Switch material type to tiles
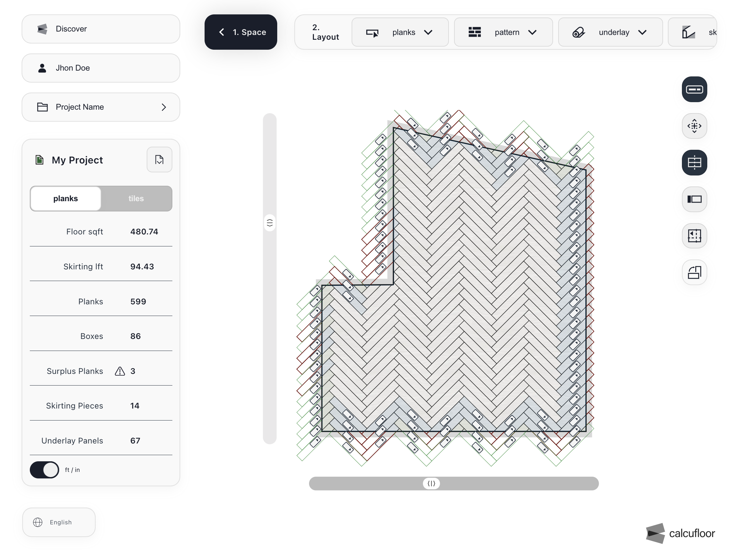The width and height of the screenshot is (734, 560). point(136,198)
